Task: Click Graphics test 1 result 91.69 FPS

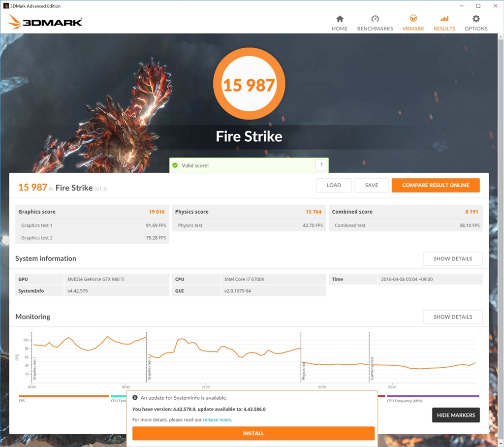Action: click(156, 225)
